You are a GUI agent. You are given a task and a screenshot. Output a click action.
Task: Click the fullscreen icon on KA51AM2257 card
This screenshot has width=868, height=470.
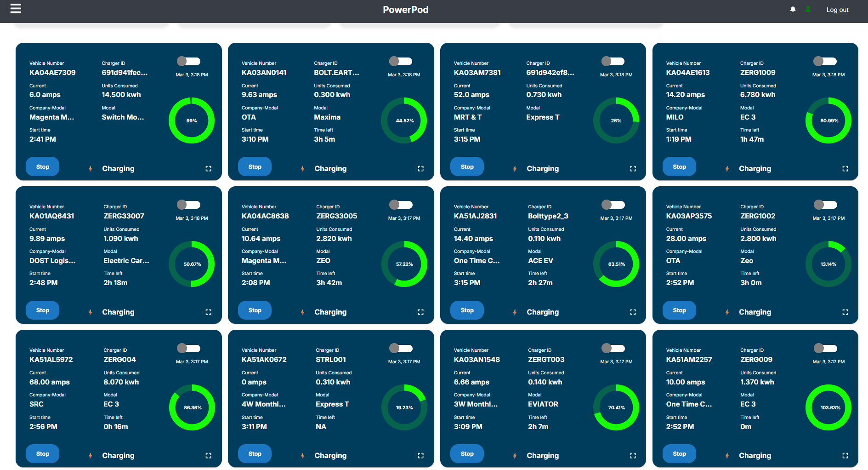coord(845,455)
